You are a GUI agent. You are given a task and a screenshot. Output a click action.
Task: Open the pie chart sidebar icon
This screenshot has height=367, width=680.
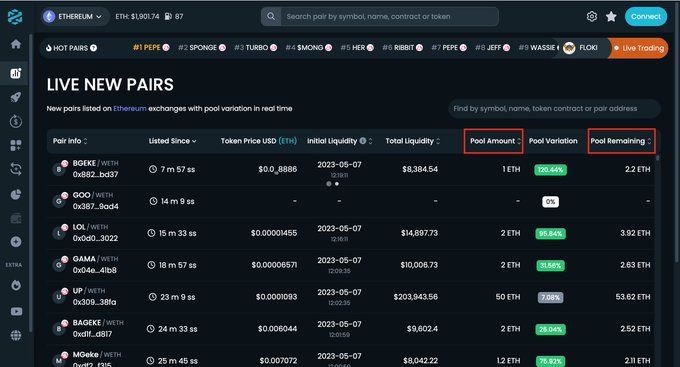(x=16, y=194)
